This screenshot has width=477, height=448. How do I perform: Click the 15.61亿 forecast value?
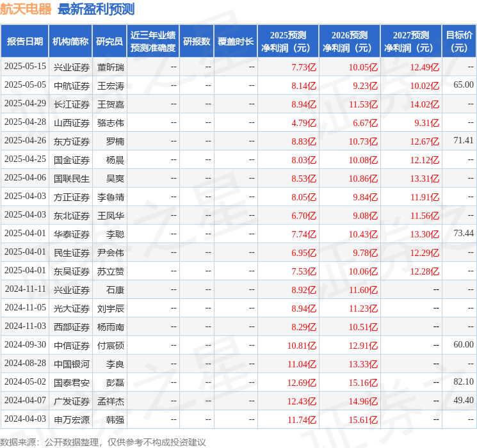[x=363, y=420]
